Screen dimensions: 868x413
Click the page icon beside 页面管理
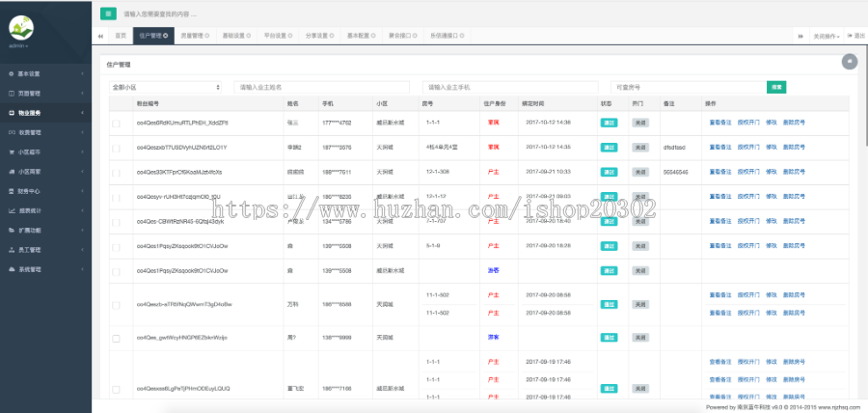[12, 94]
